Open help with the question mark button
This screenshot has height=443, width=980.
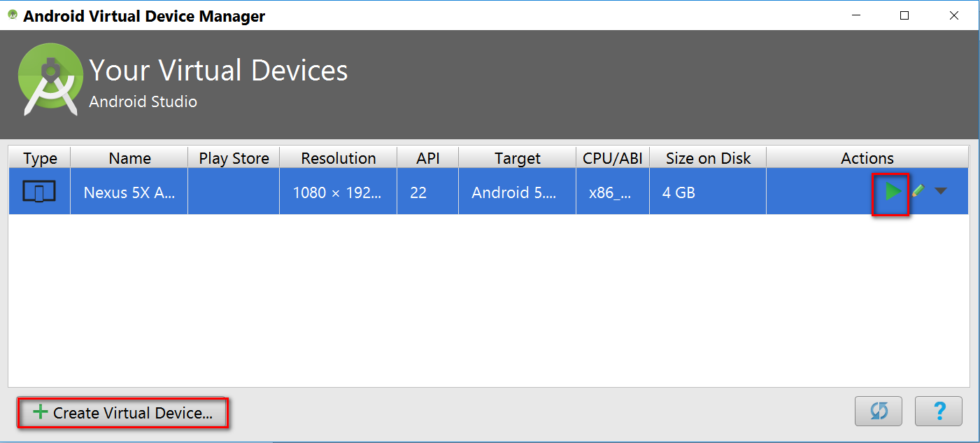pyautogui.click(x=939, y=411)
